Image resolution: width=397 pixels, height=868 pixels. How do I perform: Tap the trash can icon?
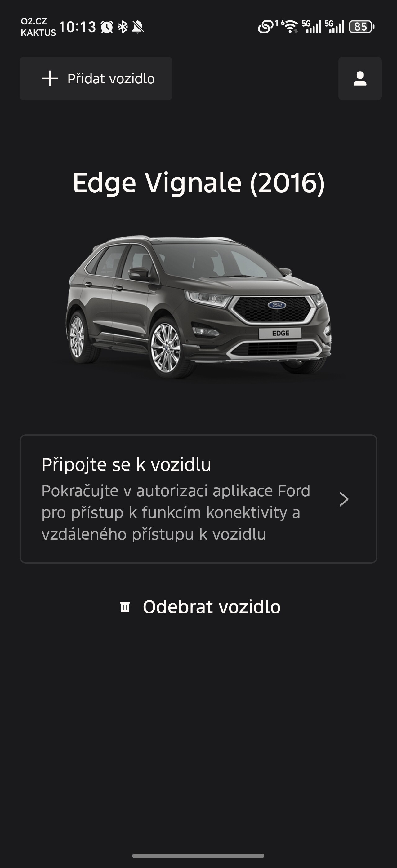click(125, 607)
